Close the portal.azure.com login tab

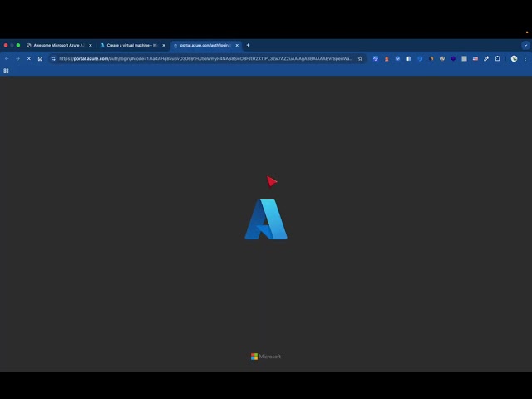pyautogui.click(x=237, y=45)
